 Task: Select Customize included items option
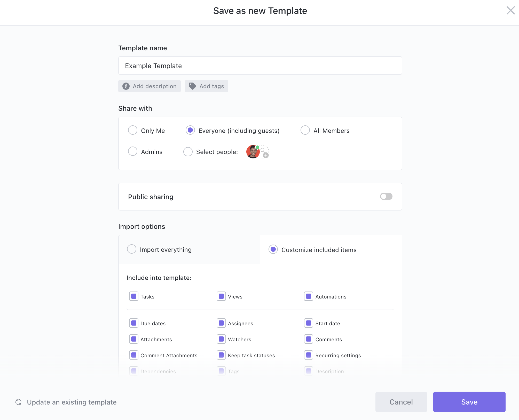(x=273, y=249)
